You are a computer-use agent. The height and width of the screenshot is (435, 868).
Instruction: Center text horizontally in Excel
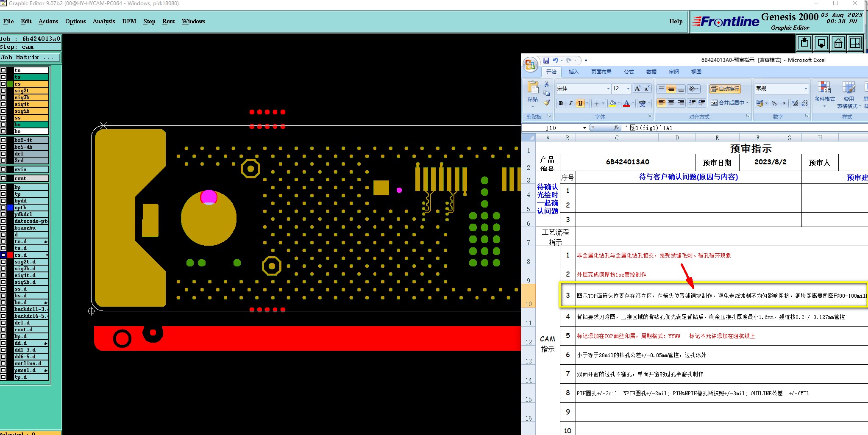pos(671,103)
